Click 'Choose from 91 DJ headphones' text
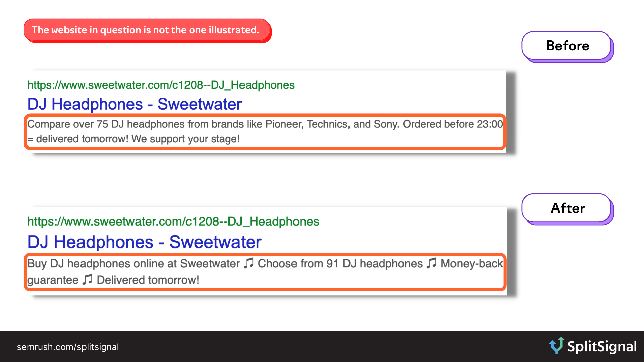 [x=340, y=264]
